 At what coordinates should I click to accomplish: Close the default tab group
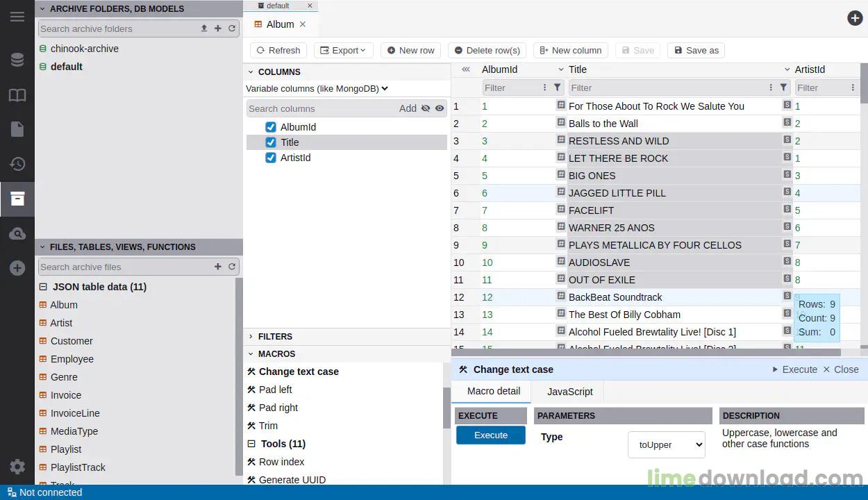pyautogui.click(x=310, y=6)
